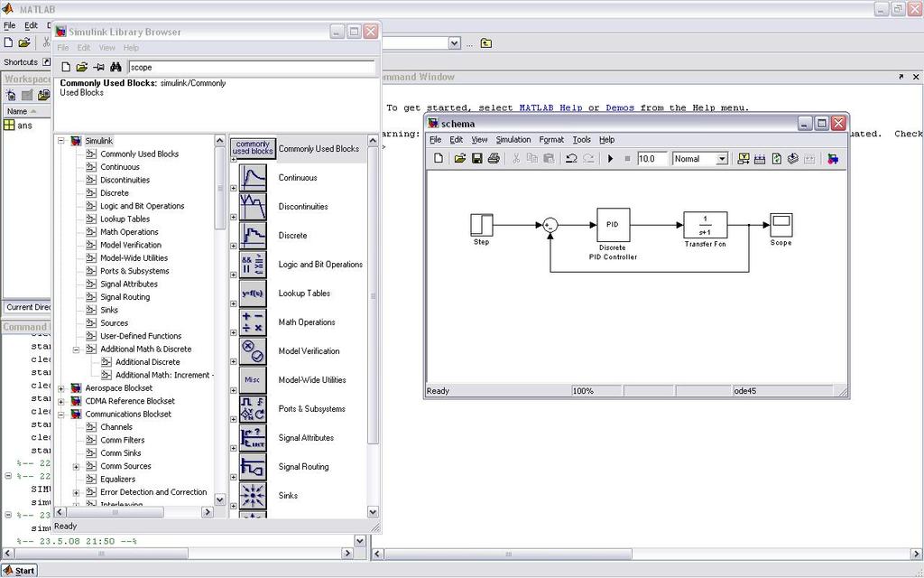Click the Copy icon in schema toolbar

click(532, 158)
